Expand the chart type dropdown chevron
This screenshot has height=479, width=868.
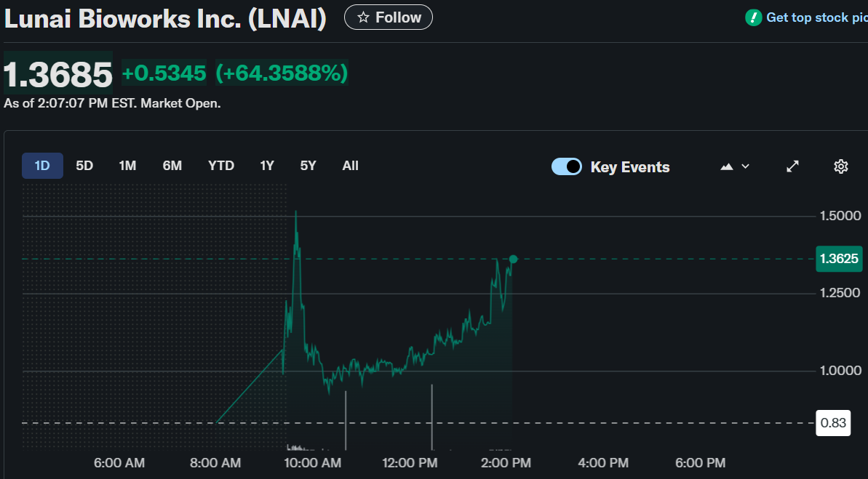coord(745,166)
